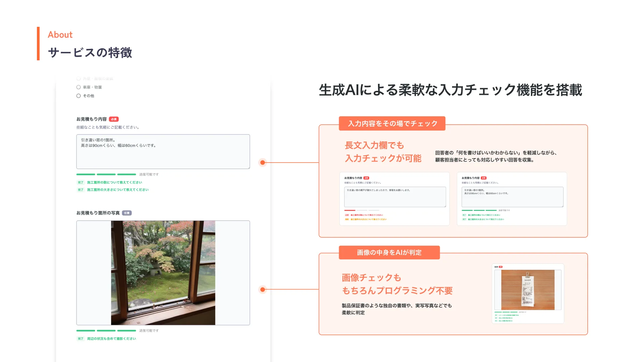Click the 完了 badge for 施工箇所の数
The height and width of the screenshot is (362, 644).
[80, 183]
